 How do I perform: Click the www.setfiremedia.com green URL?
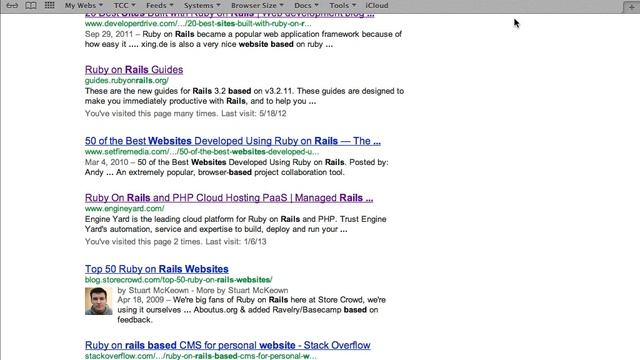pyautogui.click(x=202, y=152)
